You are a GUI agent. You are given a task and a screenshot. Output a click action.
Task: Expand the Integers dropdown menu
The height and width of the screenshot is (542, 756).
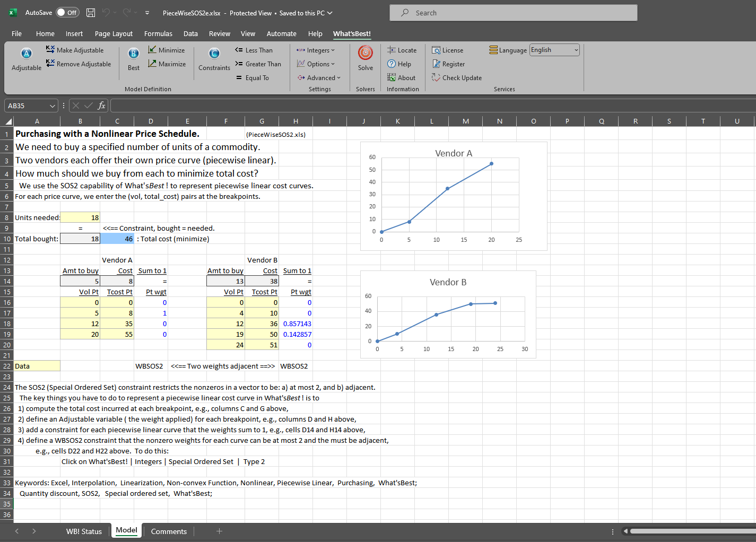click(x=316, y=50)
